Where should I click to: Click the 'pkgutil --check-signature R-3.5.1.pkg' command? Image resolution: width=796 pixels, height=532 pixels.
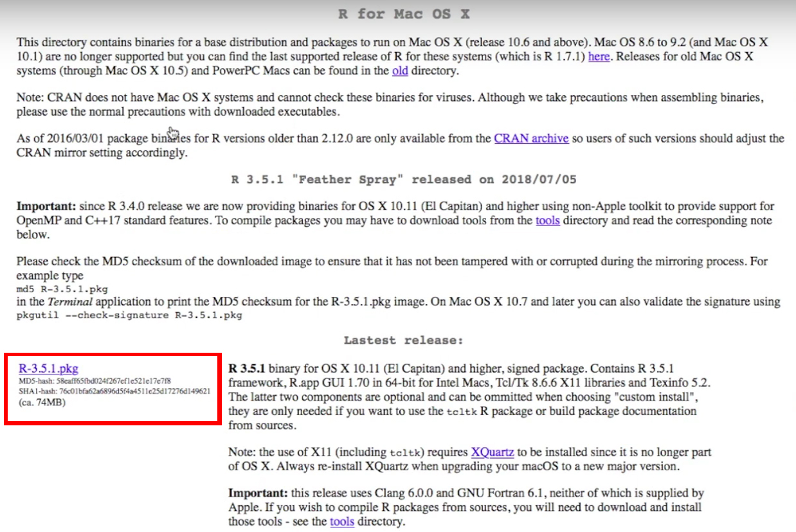click(x=129, y=315)
